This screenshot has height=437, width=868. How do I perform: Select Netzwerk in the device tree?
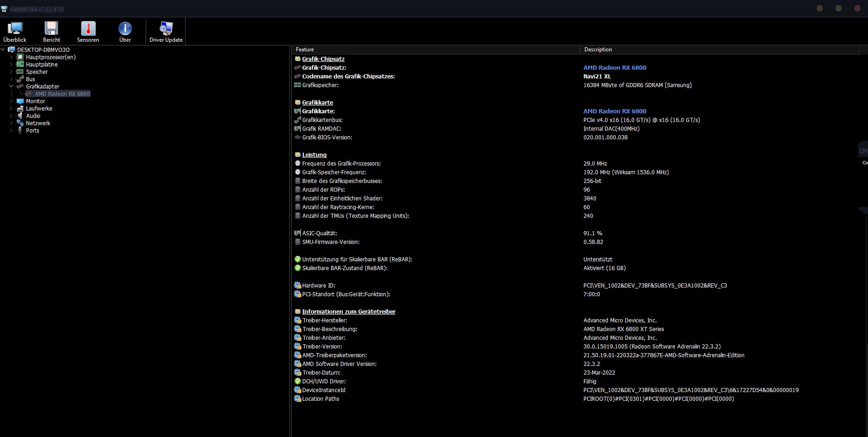pyautogui.click(x=38, y=123)
